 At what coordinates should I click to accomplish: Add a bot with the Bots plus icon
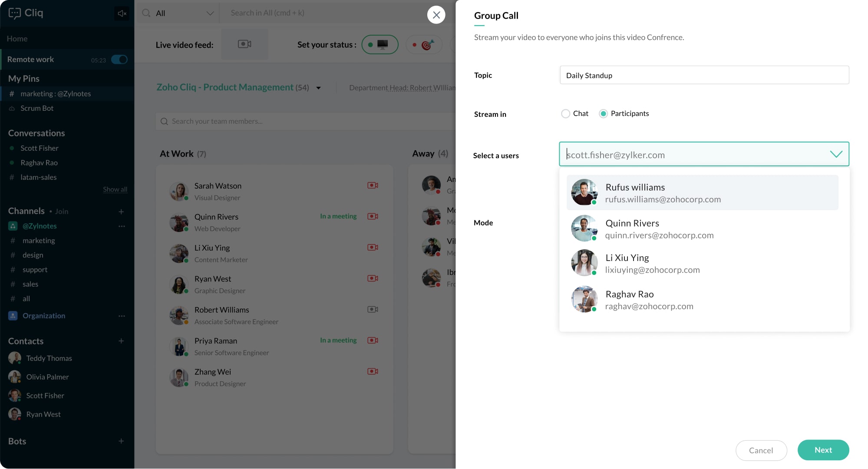tap(121, 441)
